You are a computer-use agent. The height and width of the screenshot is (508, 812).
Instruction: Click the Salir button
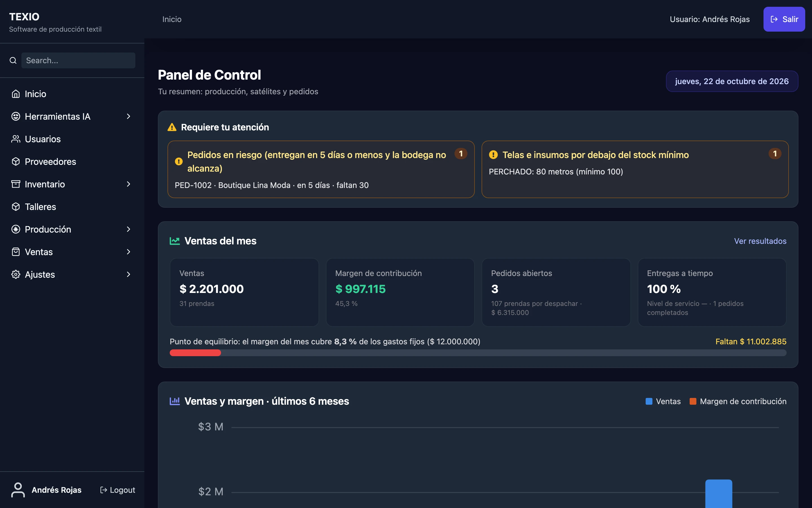(x=784, y=19)
